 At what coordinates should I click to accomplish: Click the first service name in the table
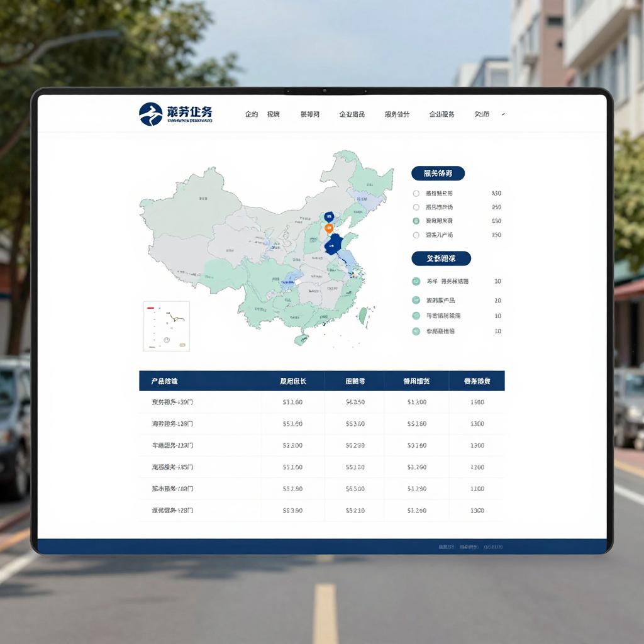pos(172,402)
